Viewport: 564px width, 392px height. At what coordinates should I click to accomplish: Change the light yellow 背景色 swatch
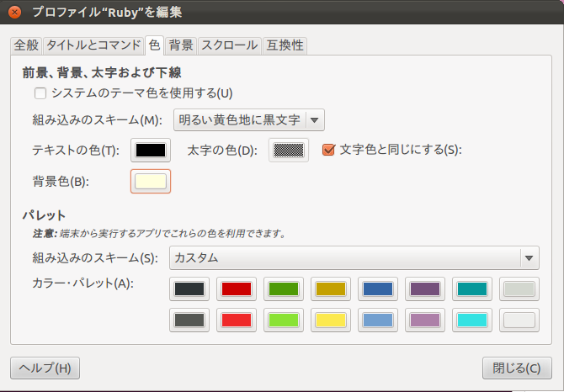coord(151,182)
